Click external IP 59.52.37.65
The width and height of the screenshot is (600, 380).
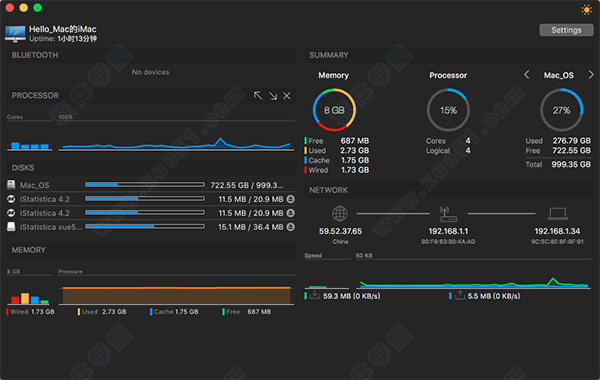(340, 231)
